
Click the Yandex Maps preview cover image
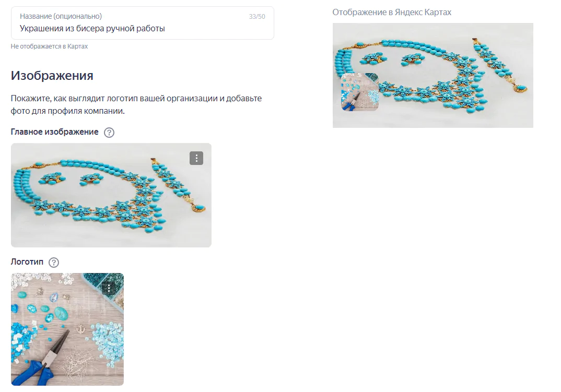433,76
